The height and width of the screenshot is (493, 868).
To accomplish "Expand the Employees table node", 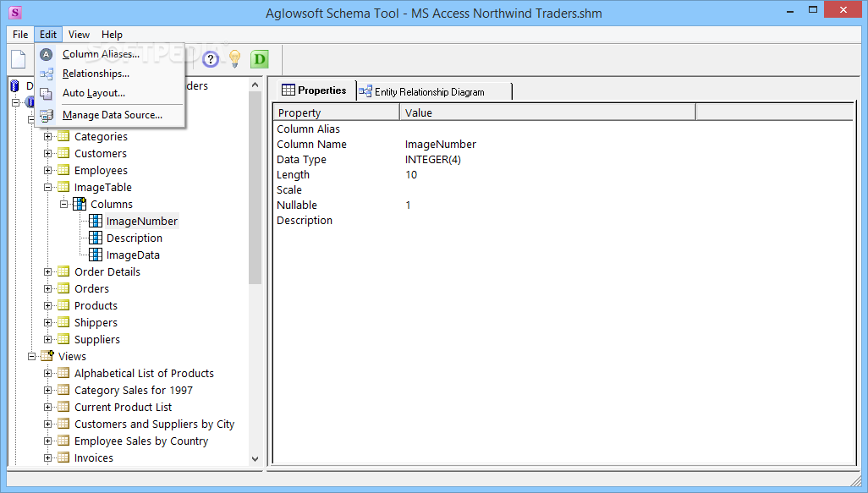I will pos(48,171).
